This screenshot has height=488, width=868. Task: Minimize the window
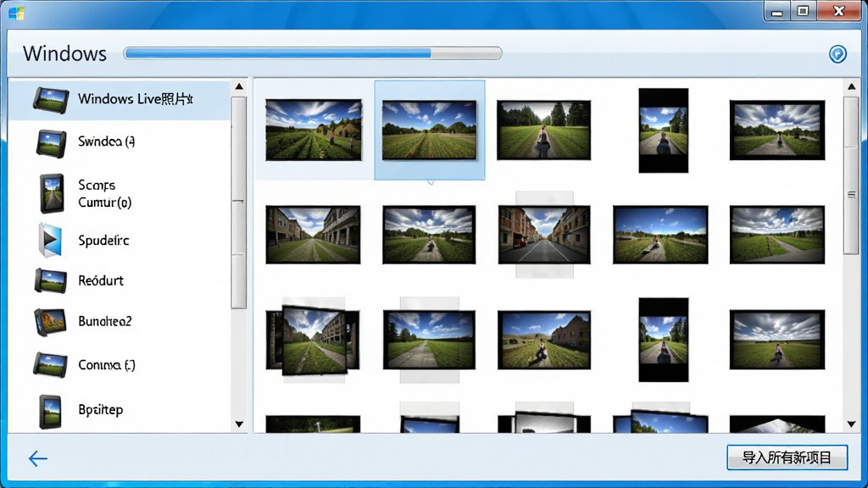tap(777, 12)
